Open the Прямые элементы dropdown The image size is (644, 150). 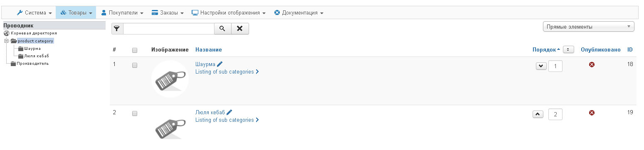[x=588, y=27]
